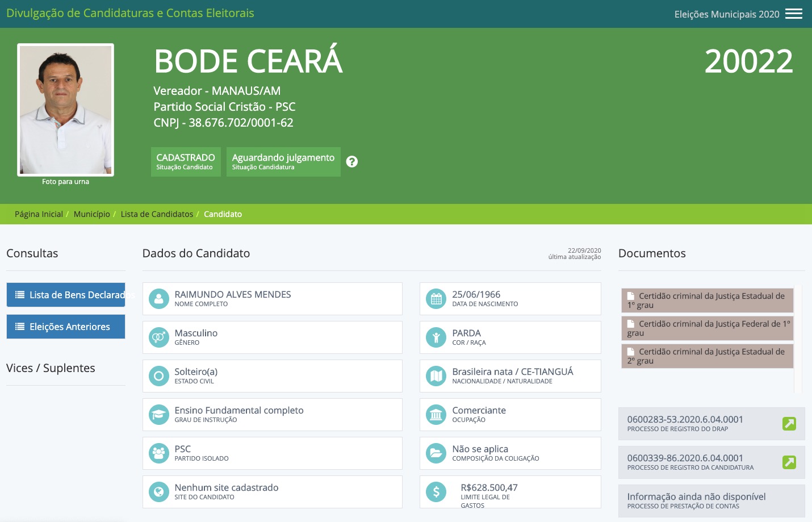Open Lista de Candidatos from the breadcrumb

pos(157,214)
